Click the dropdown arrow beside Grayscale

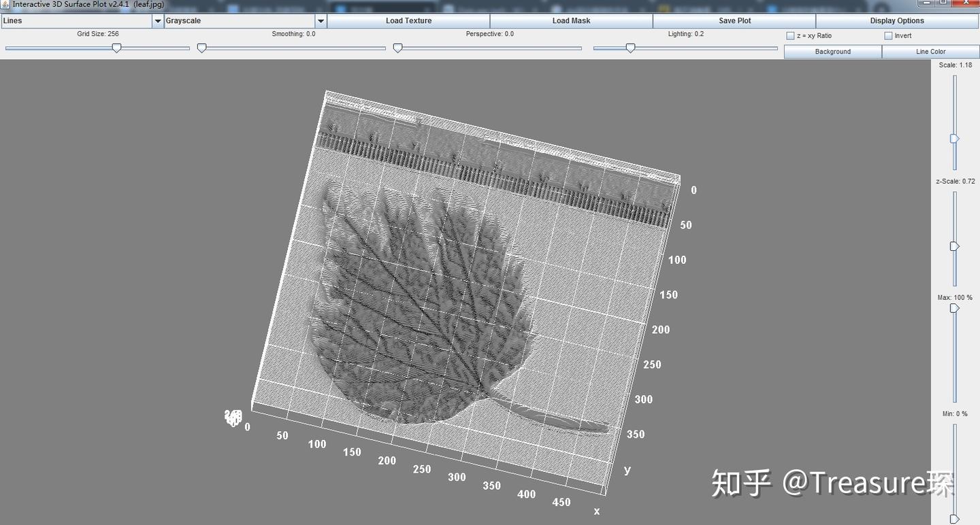(321, 20)
